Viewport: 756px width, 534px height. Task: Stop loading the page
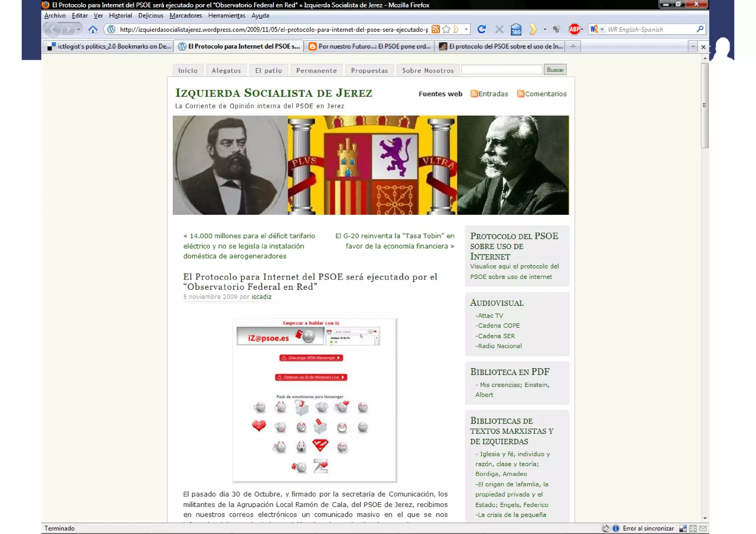(x=499, y=30)
